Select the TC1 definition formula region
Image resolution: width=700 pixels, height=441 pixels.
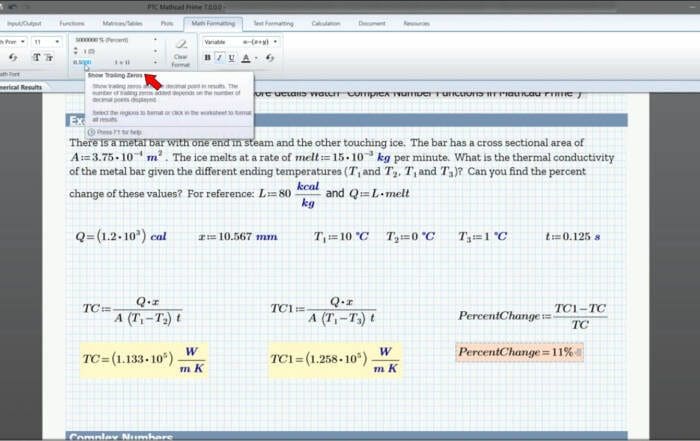[324, 310]
